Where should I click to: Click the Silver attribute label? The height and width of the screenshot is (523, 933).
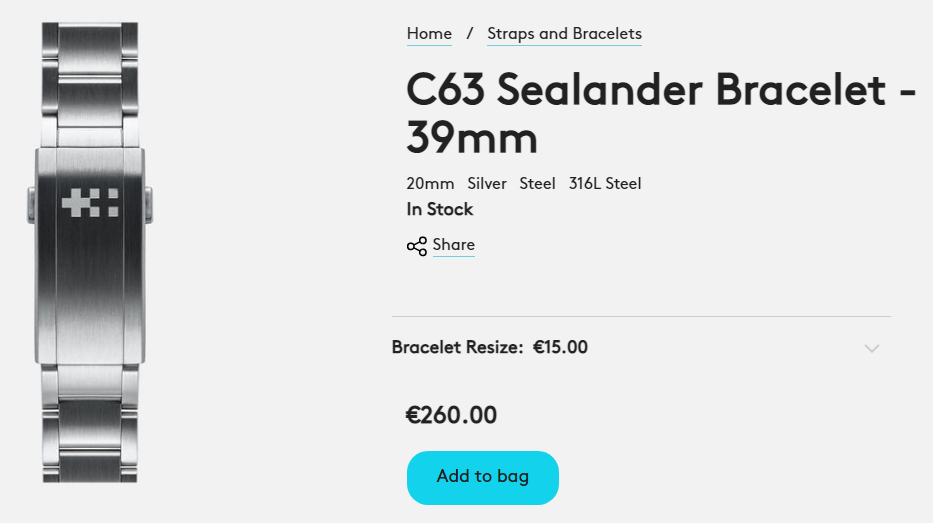(487, 184)
